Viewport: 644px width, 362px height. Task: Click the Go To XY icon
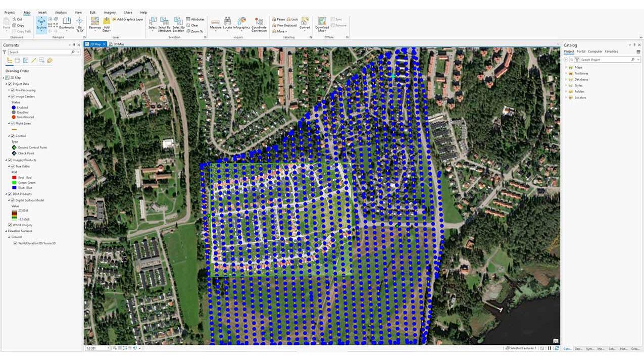click(80, 23)
